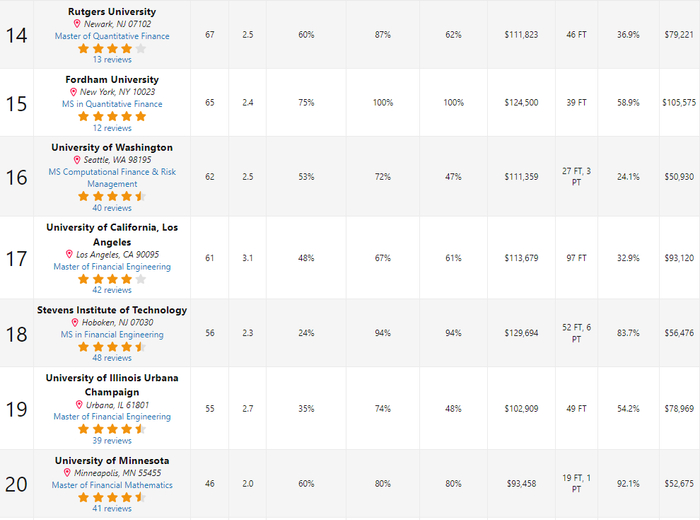Read the 39 reviews for Illinois Urbana Champaign
This screenshot has width=700, height=520.
point(112,440)
